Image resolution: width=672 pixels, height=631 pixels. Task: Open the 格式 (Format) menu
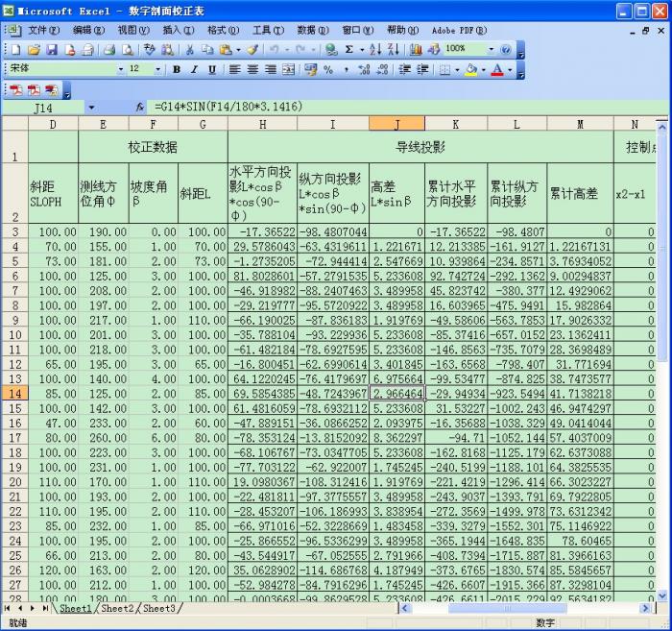tap(223, 30)
